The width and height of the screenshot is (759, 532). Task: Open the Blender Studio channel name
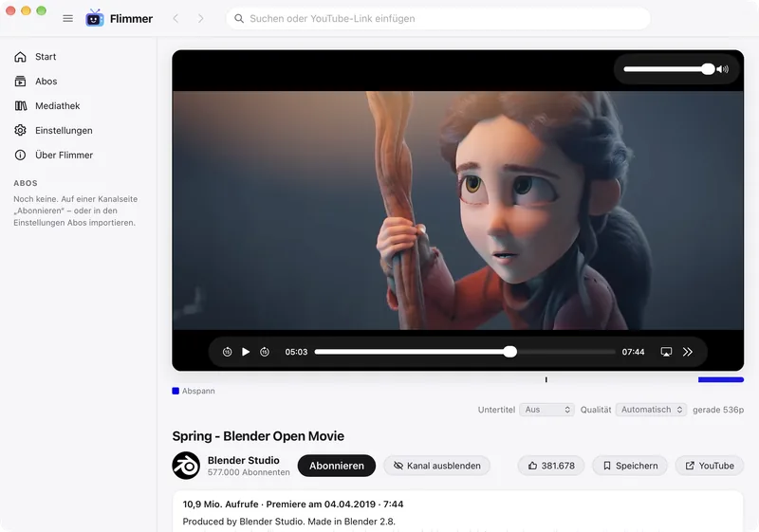tap(244, 461)
